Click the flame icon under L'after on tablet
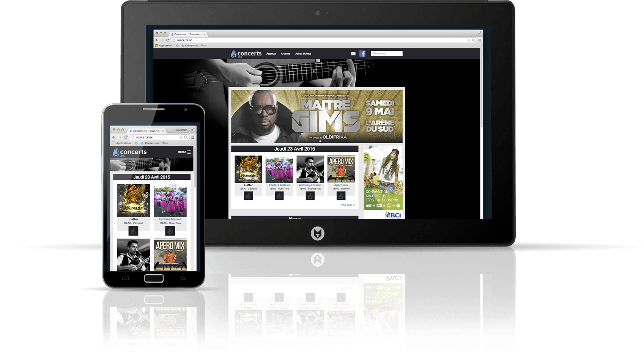This screenshot has height=352, width=644. tap(248, 196)
